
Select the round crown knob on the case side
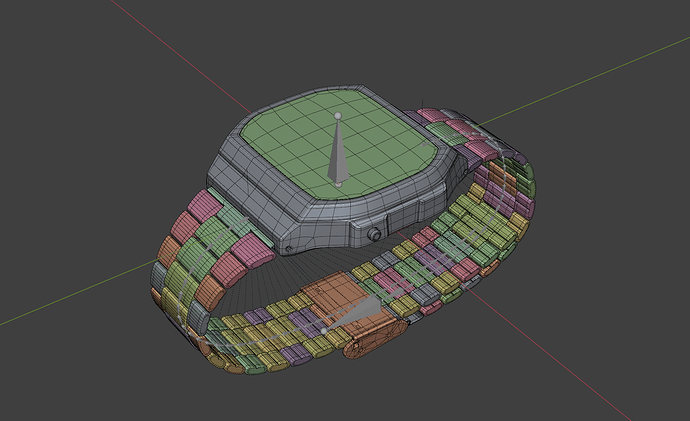click(x=374, y=234)
